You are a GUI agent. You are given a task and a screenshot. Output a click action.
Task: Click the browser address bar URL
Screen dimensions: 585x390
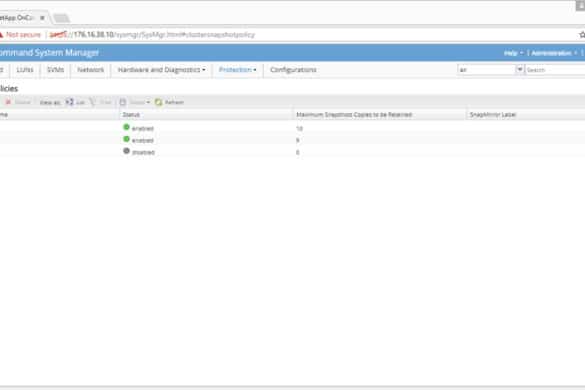153,35
